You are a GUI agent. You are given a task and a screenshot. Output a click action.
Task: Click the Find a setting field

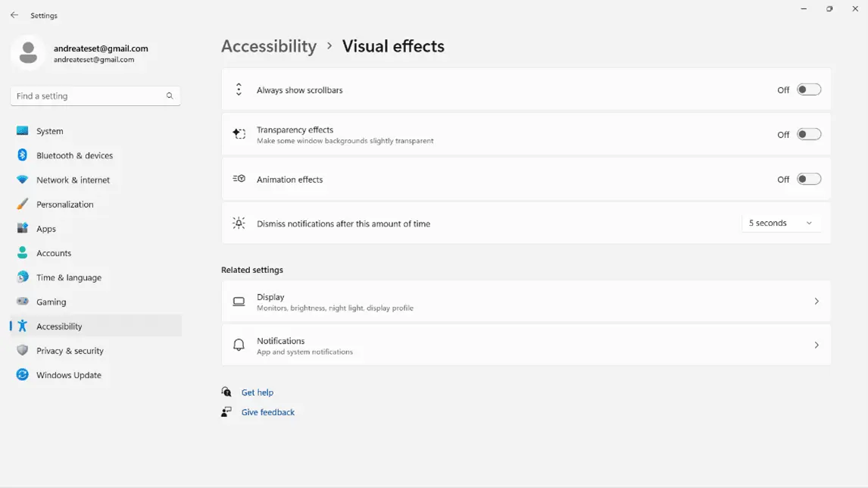click(95, 95)
